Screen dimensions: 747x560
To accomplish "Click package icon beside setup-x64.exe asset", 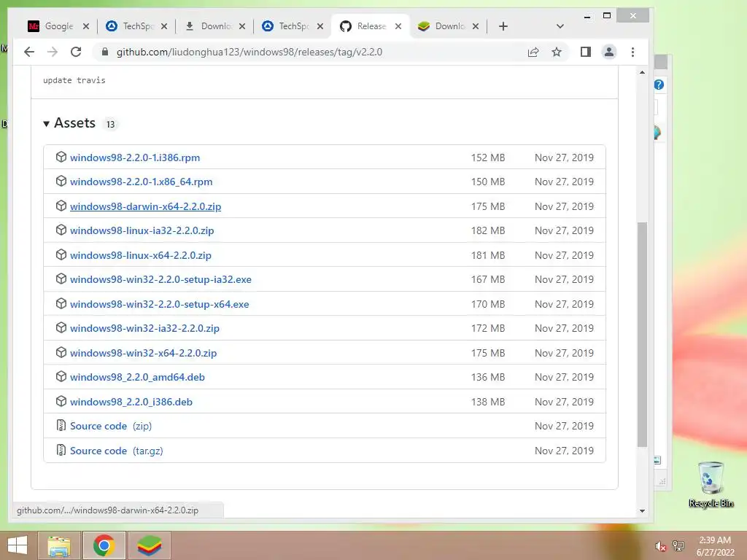I will [61, 303].
